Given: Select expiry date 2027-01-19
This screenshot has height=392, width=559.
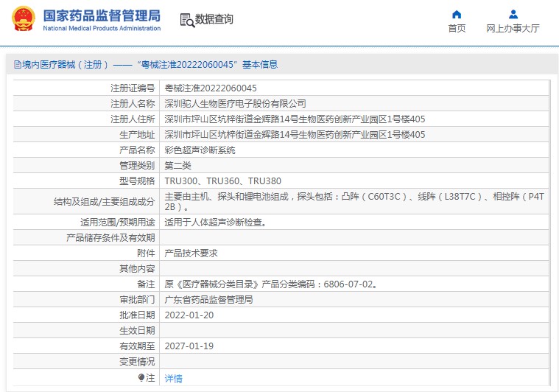Looking at the screenshot, I should pos(189,346).
